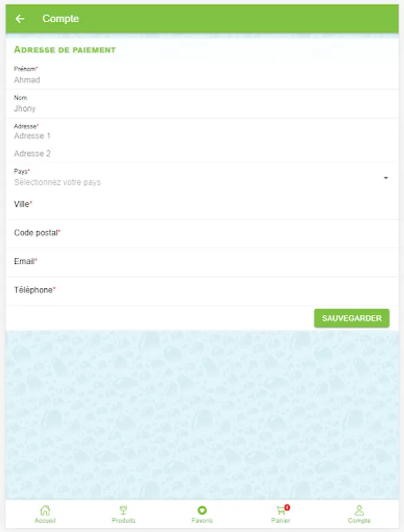The height and width of the screenshot is (532, 404).
Task: Save the address with SAUVEGARDER
Action: point(351,318)
